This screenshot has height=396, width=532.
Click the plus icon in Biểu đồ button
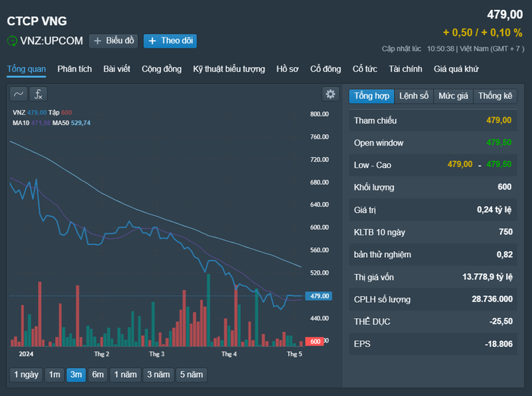[x=98, y=40]
